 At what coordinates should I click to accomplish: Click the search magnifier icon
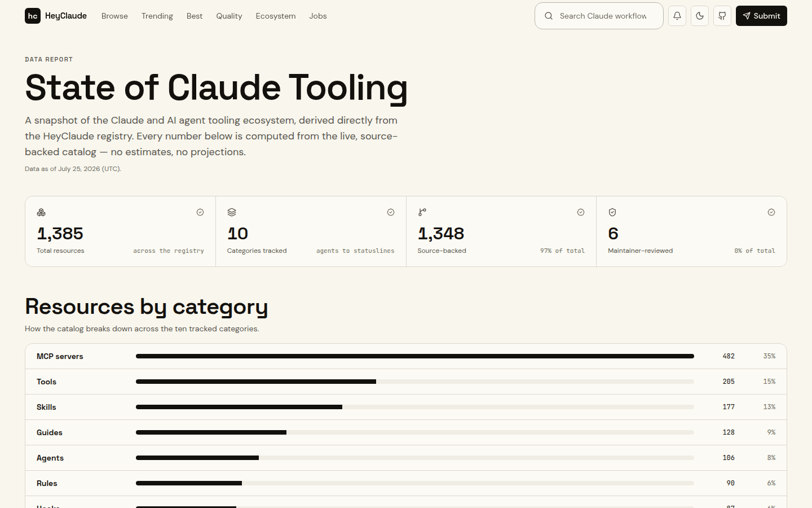tap(549, 16)
